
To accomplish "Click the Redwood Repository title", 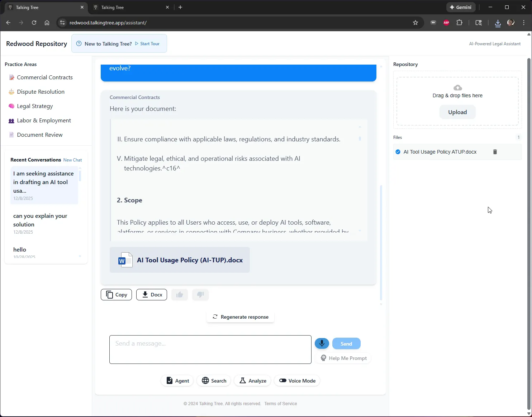I will [x=37, y=44].
